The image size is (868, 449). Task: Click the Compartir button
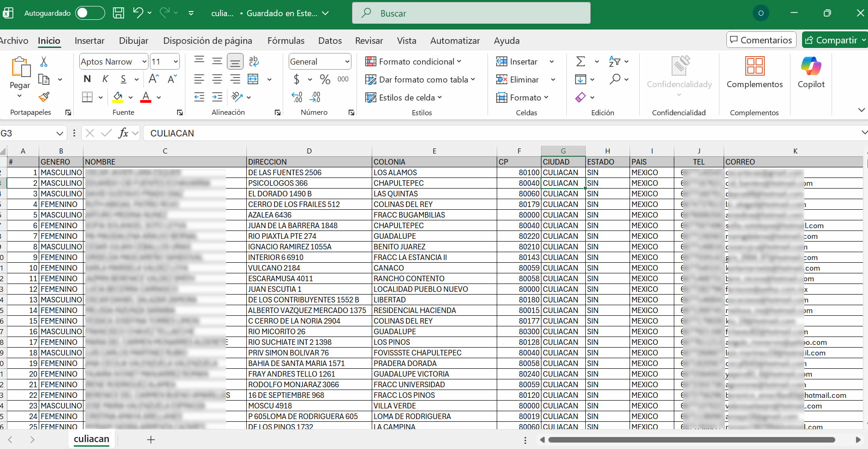pyautogui.click(x=835, y=40)
